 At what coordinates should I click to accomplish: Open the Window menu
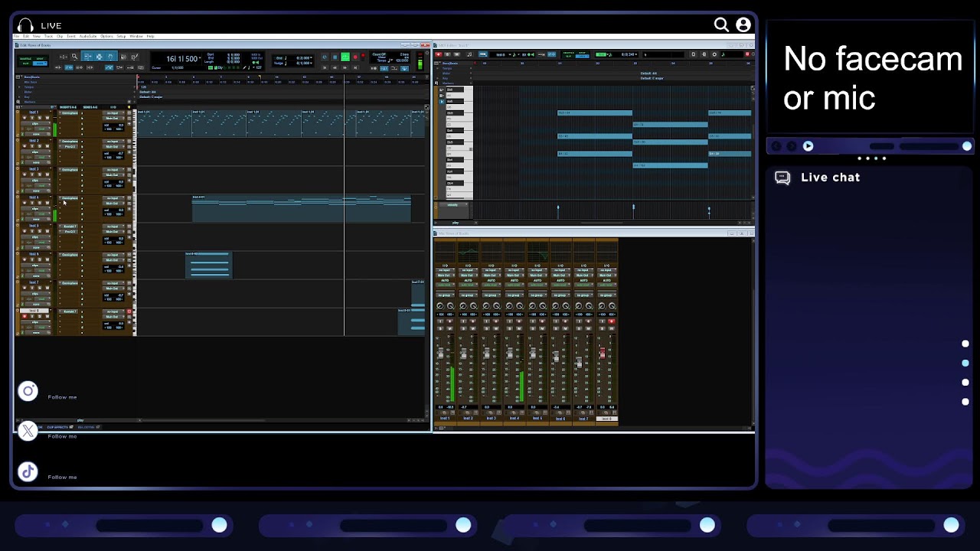click(x=136, y=36)
